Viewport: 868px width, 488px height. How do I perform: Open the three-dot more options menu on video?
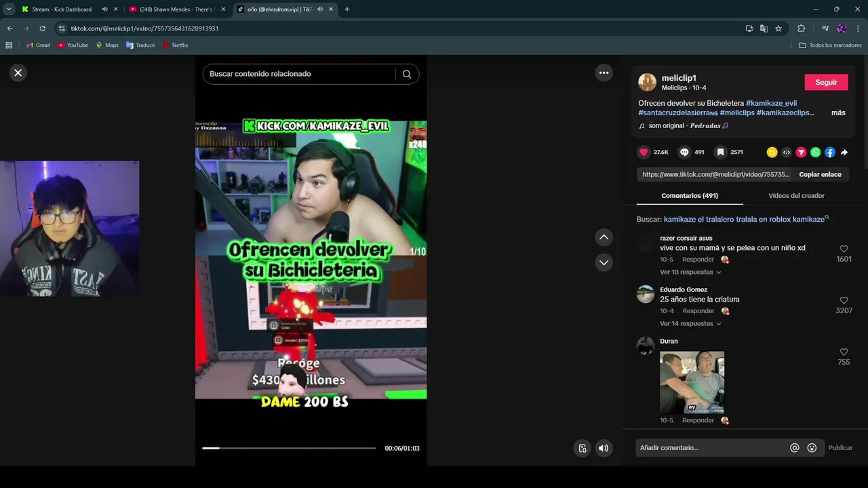tap(604, 73)
